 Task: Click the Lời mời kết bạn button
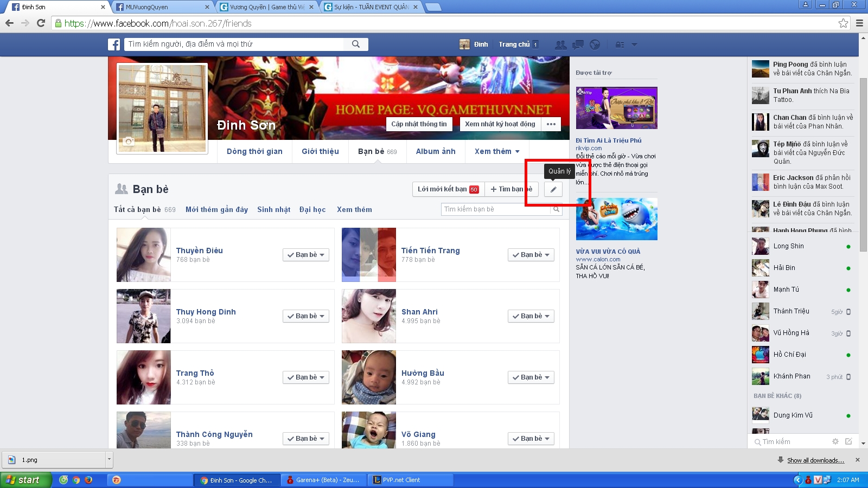click(448, 189)
